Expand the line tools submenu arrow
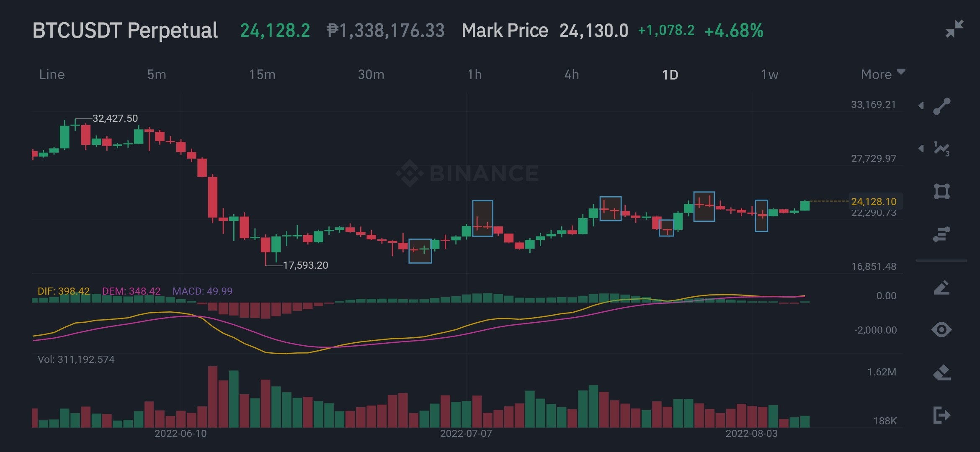980x452 pixels. click(x=921, y=105)
